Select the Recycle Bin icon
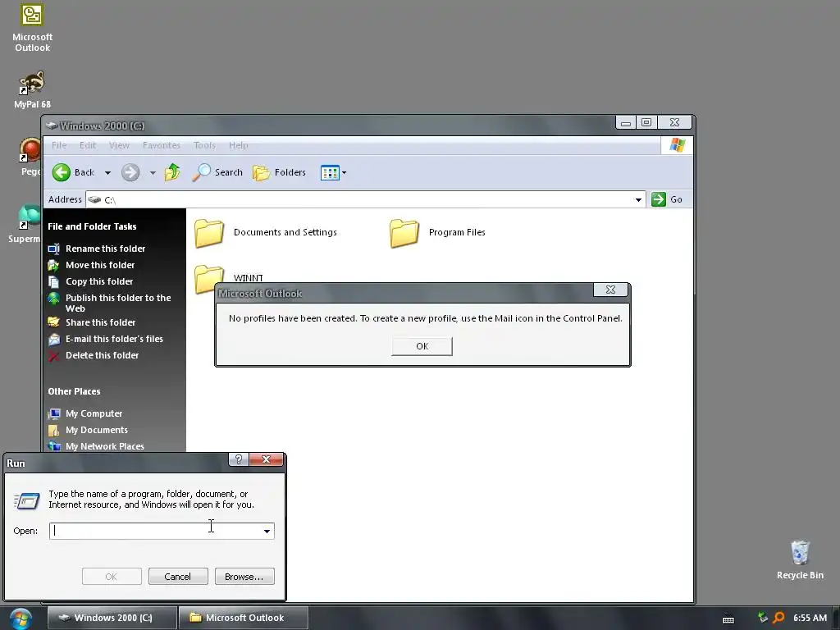This screenshot has height=630, width=840. pos(799,559)
